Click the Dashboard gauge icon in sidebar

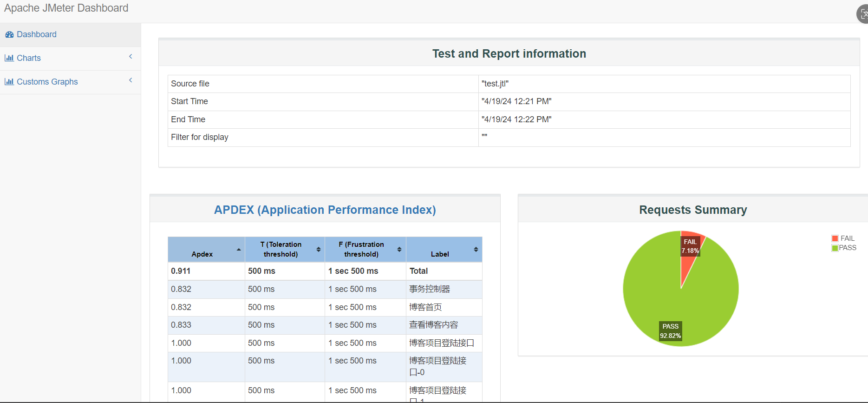pos(9,35)
